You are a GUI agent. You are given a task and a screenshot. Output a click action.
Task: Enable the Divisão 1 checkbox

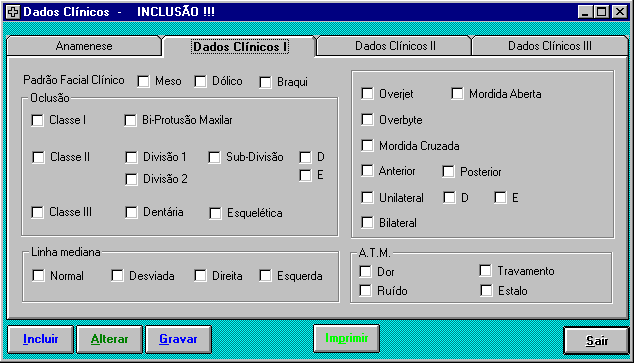[x=131, y=157]
